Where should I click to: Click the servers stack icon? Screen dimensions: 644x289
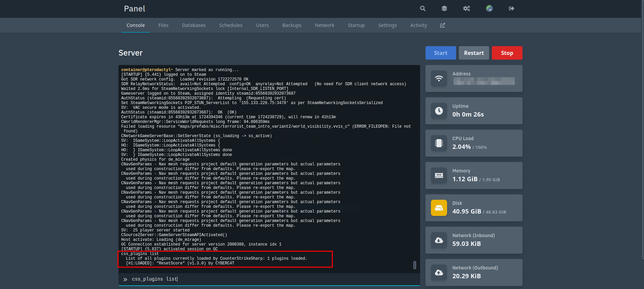point(444,8)
